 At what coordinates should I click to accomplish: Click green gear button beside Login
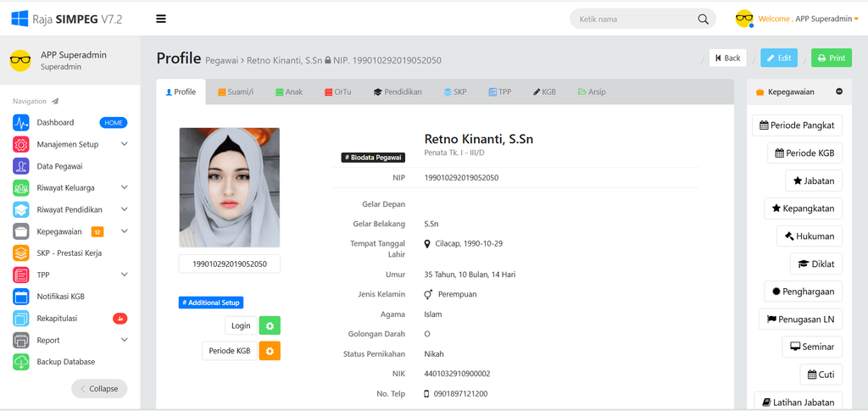[x=270, y=325]
